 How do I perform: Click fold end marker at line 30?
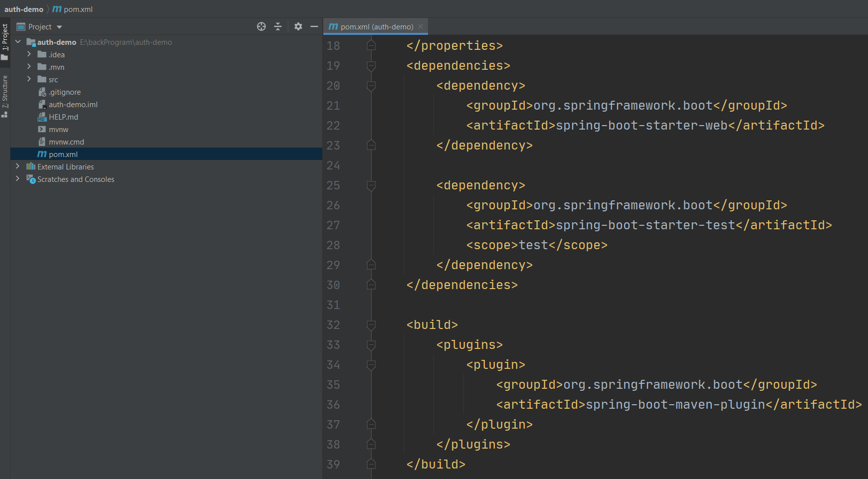(371, 285)
